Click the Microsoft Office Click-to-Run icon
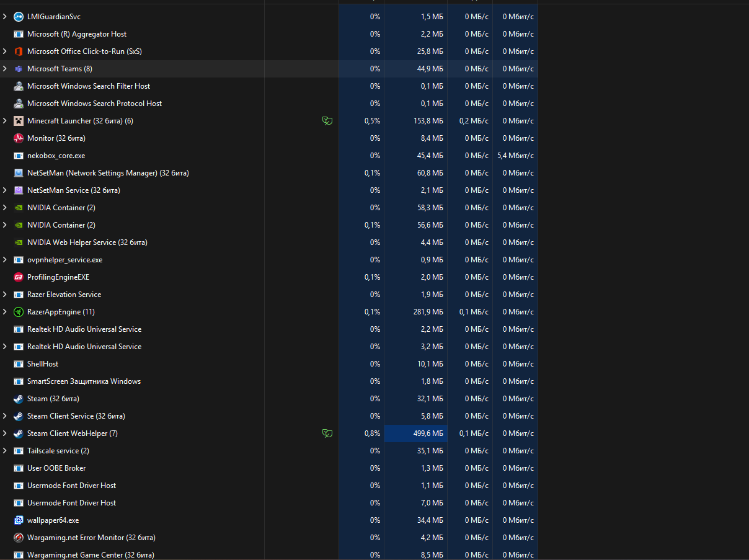 [x=19, y=51]
